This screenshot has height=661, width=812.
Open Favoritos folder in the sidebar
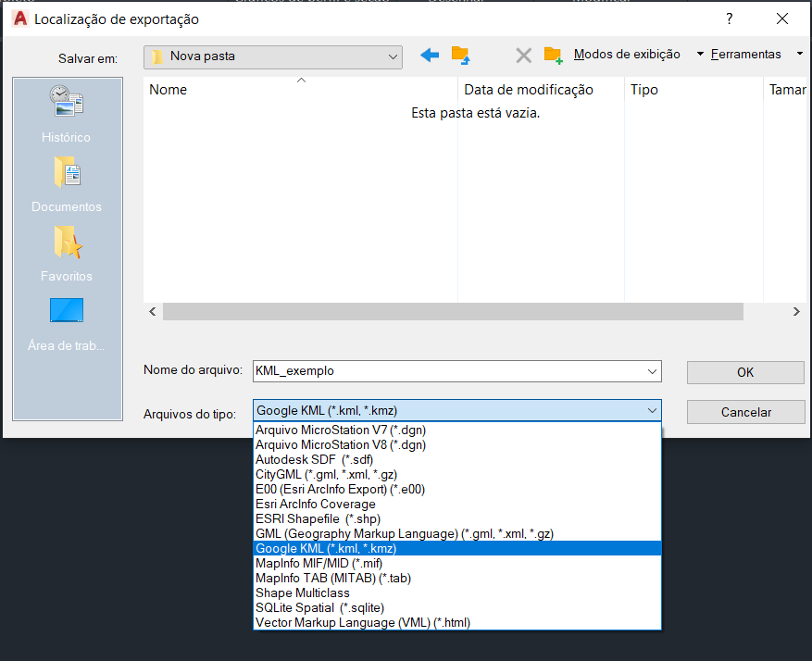pos(67,255)
